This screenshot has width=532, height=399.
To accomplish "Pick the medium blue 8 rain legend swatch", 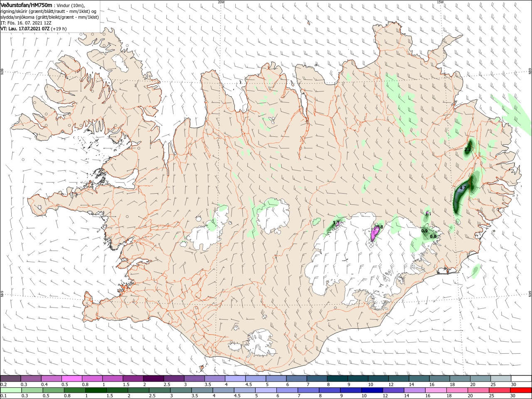I will [329, 390].
